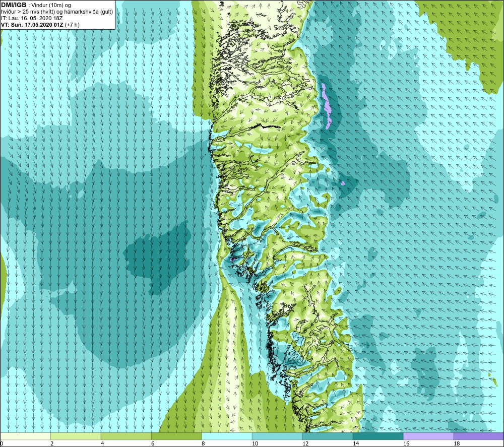
Task: Click the light green 2–4 m/s legend swatch
Action: [x=76, y=436]
